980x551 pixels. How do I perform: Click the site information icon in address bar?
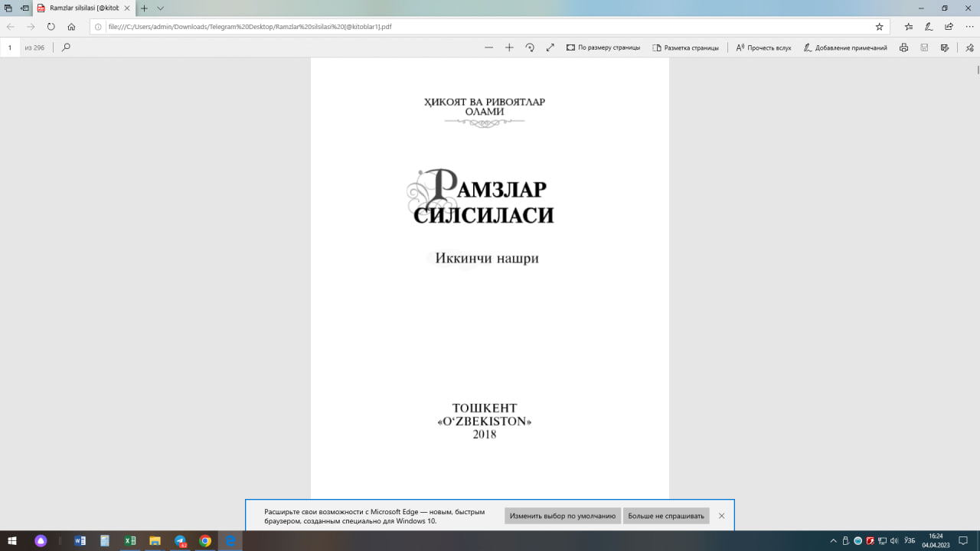(x=98, y=26)
